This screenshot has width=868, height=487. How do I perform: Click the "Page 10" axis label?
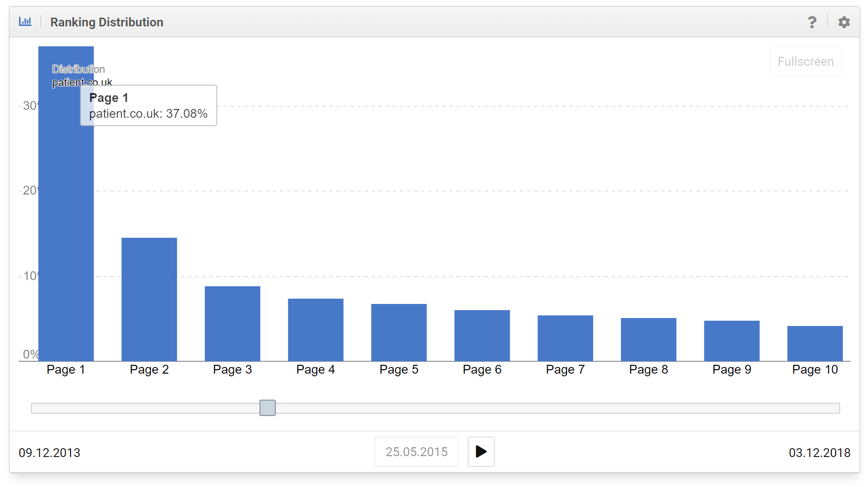tap(815, 369)
